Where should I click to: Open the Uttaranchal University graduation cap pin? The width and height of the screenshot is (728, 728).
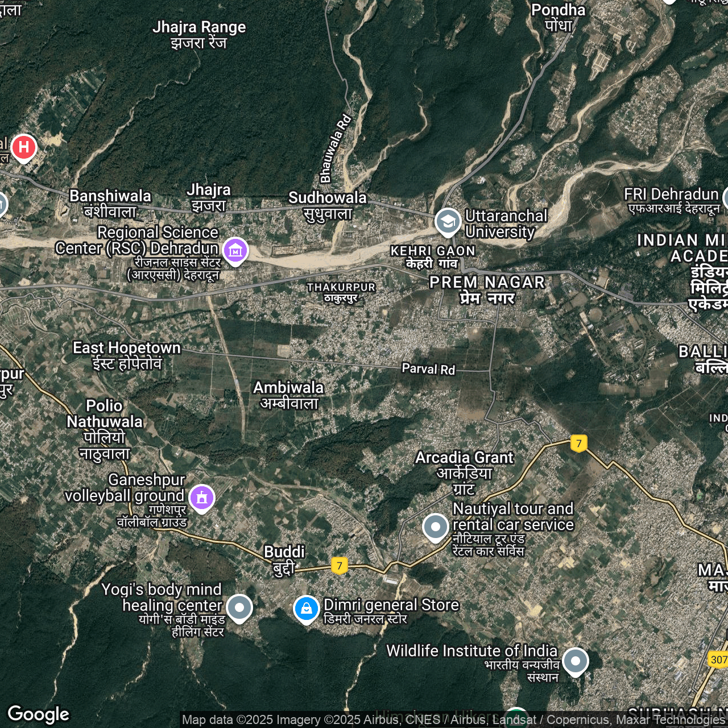pos(448,222)
